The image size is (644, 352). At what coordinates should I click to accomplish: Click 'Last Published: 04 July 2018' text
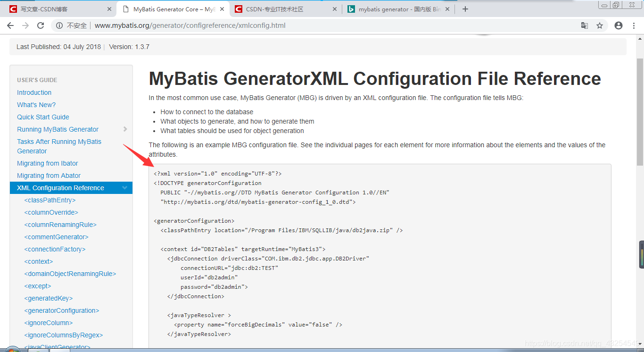pyautogui.click(x=58, y=47)
